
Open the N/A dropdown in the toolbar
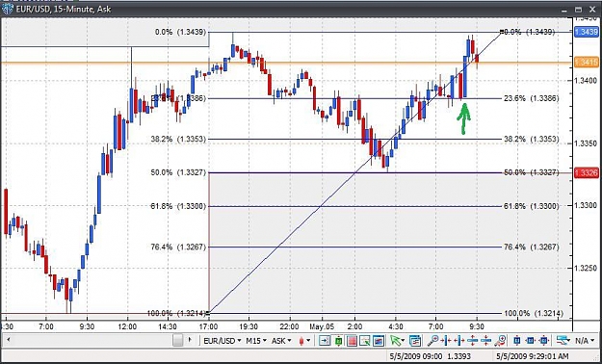pos(585,340)
